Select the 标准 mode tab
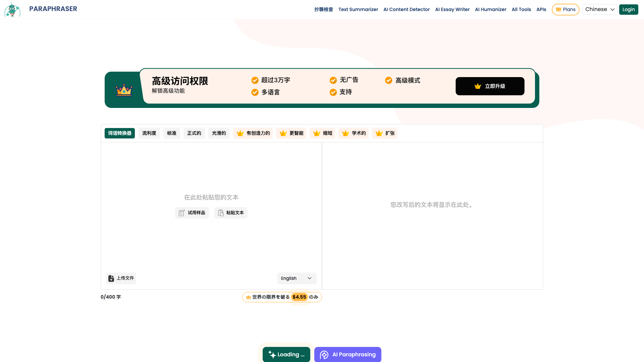Image resolution: width=644 pixels, height=362 pixels. [172, 133]
